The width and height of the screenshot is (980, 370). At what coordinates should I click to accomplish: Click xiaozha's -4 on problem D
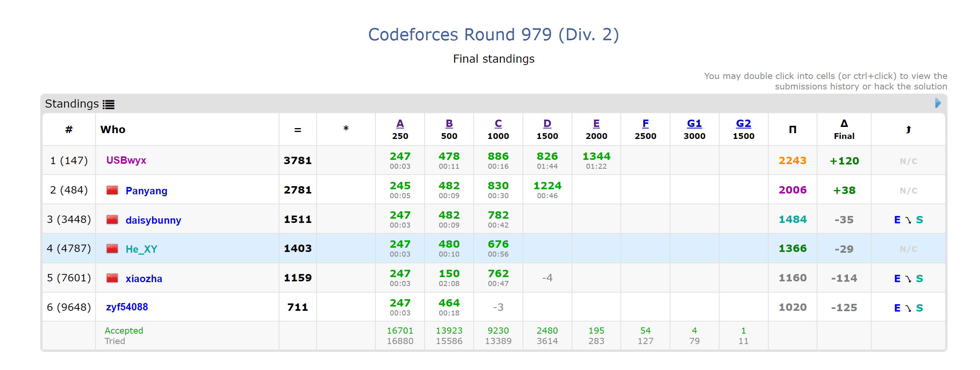tap(547, 278)
